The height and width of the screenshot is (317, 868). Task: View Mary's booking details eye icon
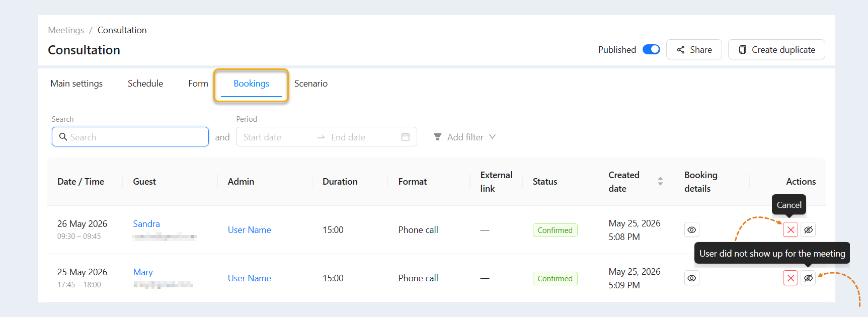click(692, 278)
